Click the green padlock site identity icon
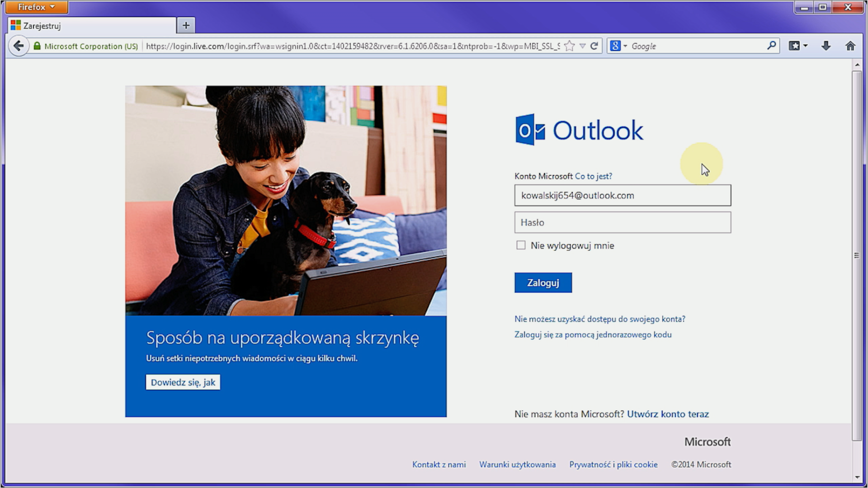 (x=37, y=46)
